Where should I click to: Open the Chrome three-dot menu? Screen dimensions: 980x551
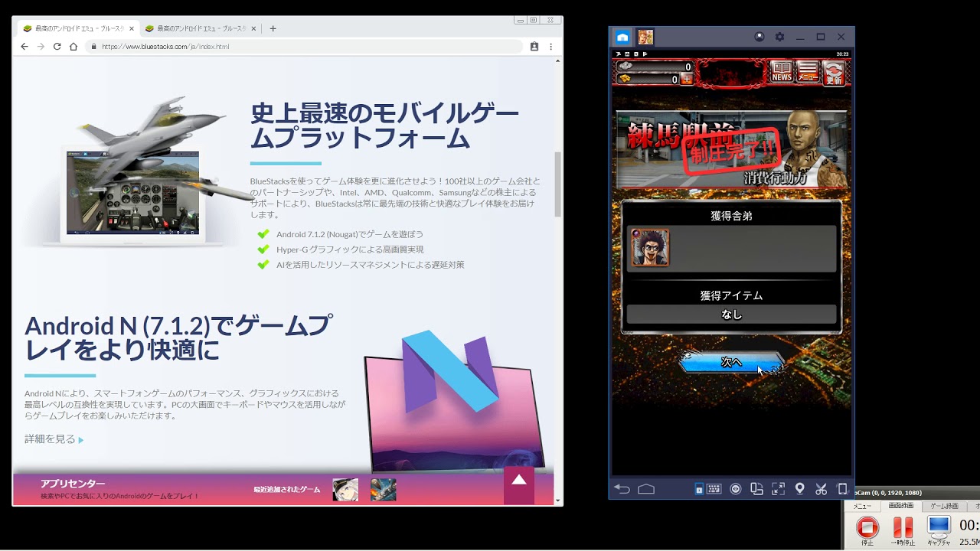coord(550,47)
